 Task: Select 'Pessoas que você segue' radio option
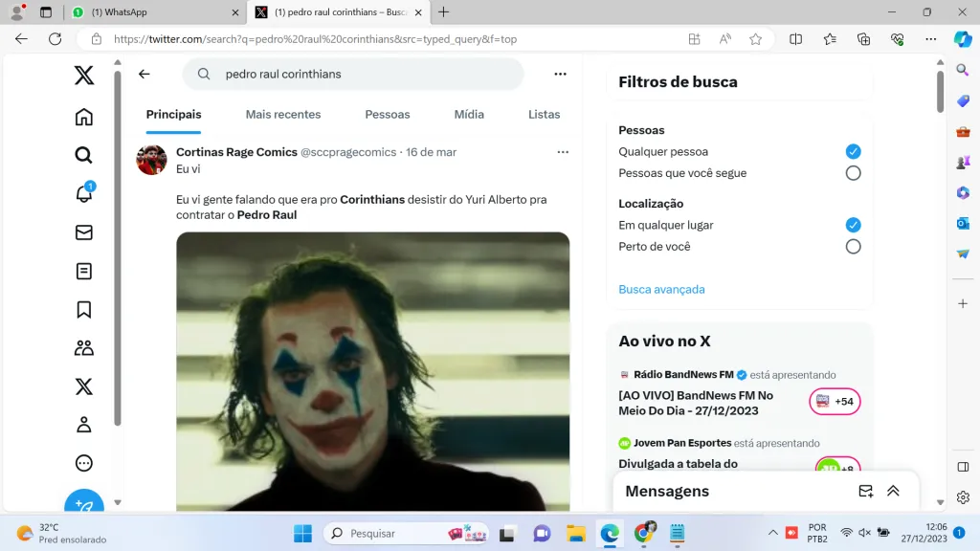(853, 173)
